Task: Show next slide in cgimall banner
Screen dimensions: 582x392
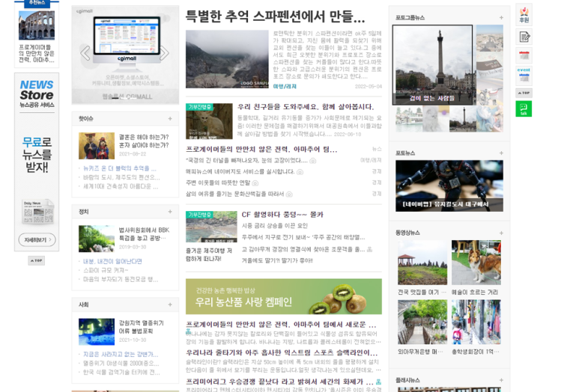Action: coord(164,52)
